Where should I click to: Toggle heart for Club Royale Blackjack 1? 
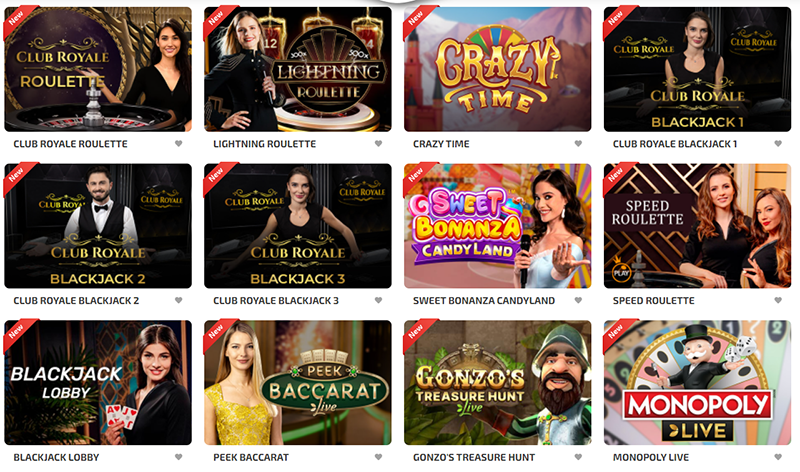click(x=778, y=144)
